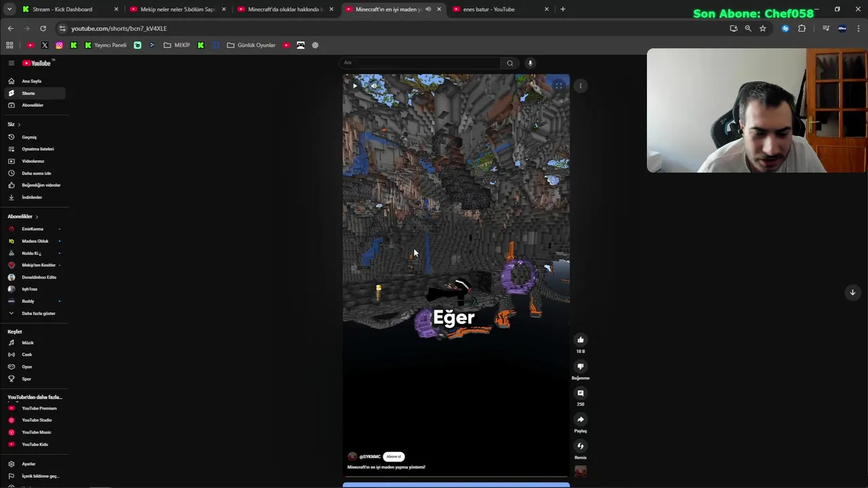Screen dimensions: 868x488
Task: Expand the Siz section chevron
Action: 19,125
